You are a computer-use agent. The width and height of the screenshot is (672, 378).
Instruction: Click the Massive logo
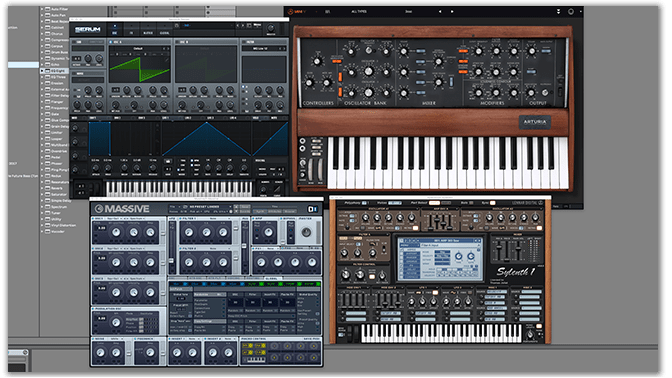122,209
